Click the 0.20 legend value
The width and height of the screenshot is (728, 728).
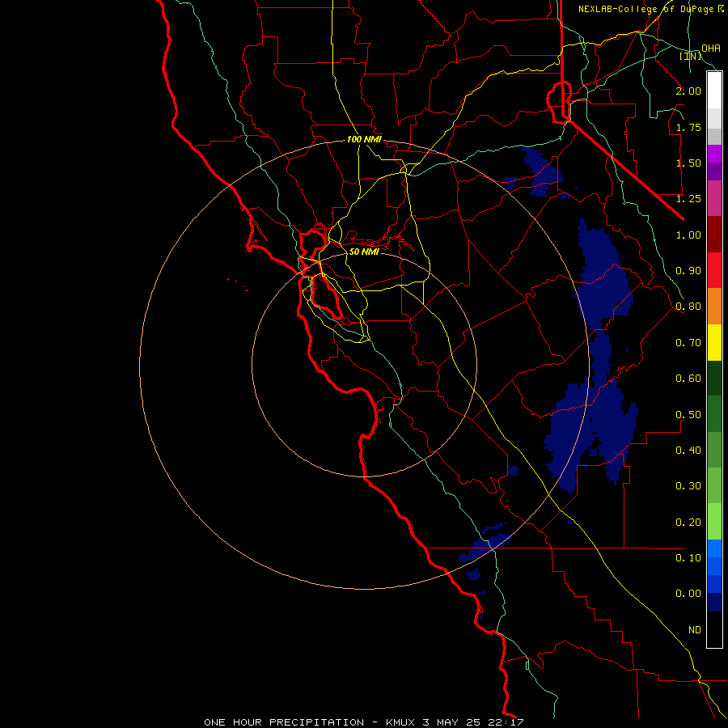coord(688,523)
